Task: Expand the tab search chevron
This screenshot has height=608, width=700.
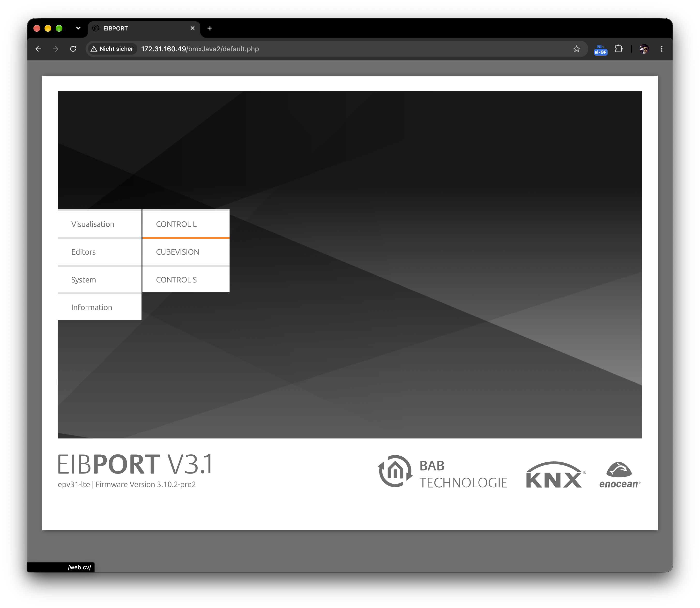Action: click(78, 28)
